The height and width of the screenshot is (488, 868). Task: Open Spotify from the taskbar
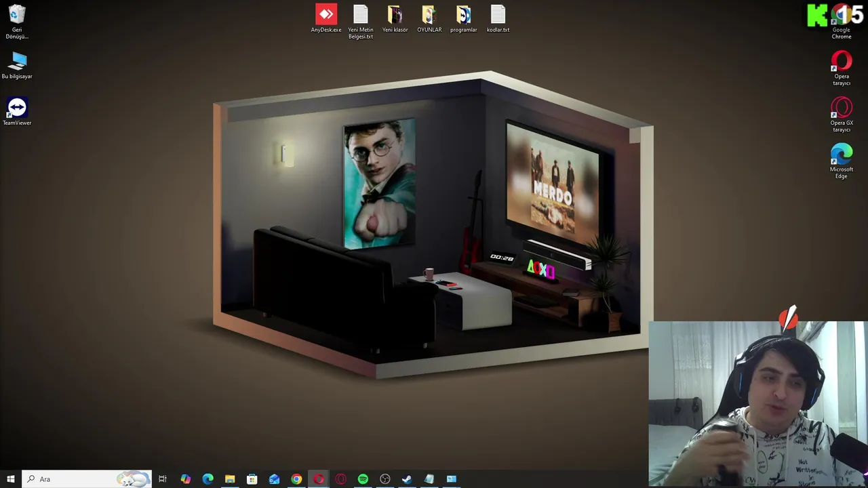coord(363,479)
